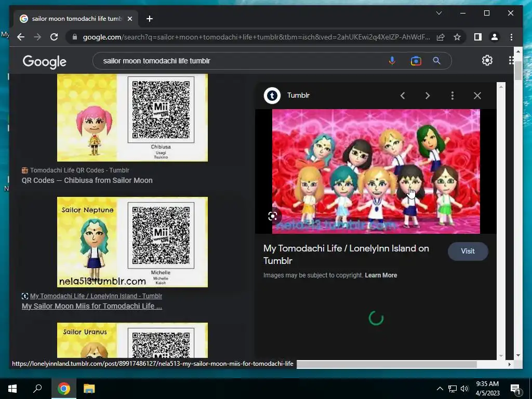The width and height of the screenshot is (532, 399).
Task: Open Google quick settings gear
Action: (x=487, y=60)
